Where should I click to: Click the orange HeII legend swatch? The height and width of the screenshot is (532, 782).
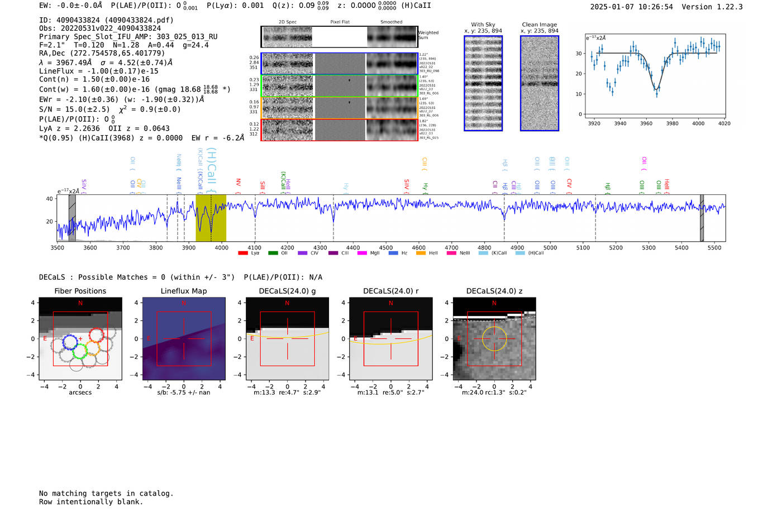coord(421,253)
